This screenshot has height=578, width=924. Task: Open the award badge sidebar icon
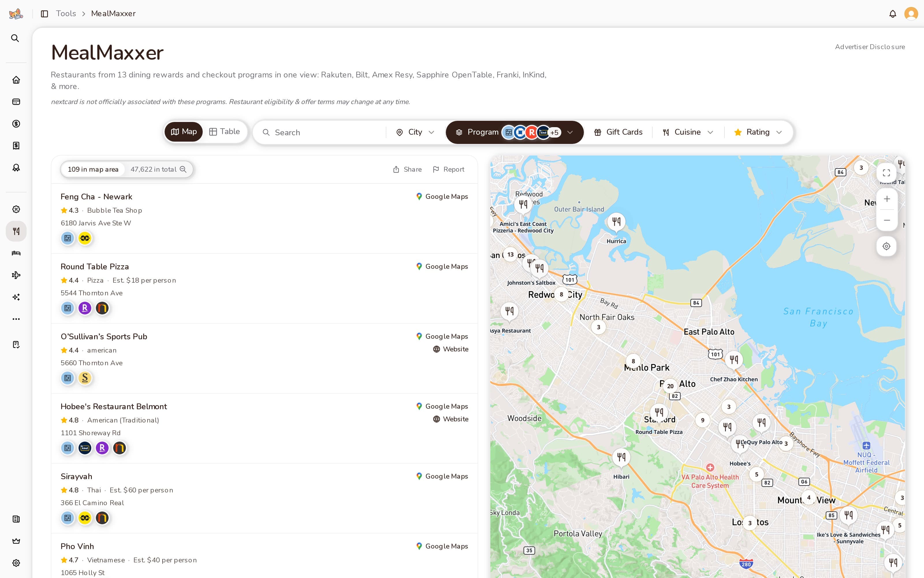(16, 168)
